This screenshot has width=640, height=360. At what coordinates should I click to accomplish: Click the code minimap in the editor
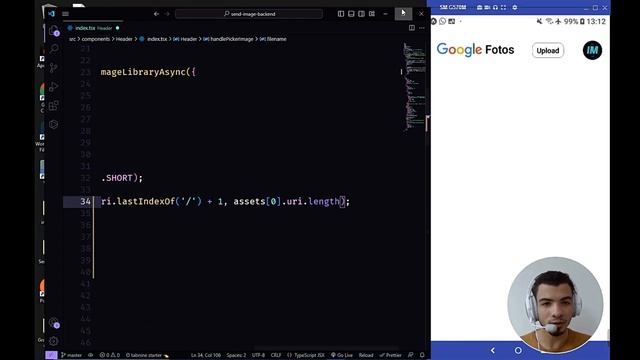[x=414, y=86]
